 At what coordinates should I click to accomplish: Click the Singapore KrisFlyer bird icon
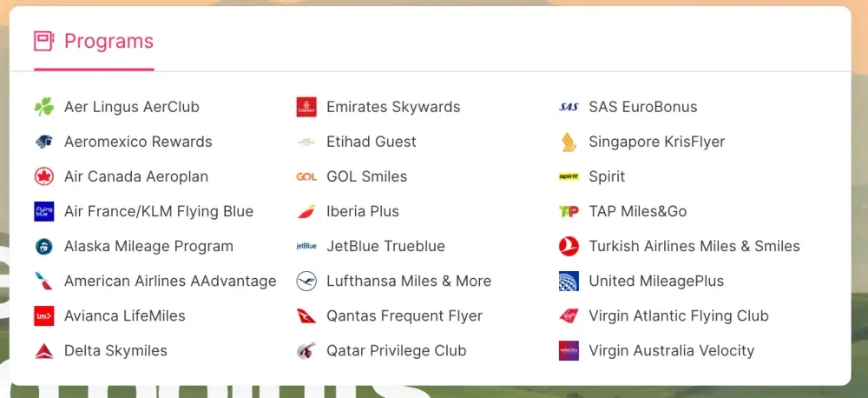tap(569, 142)
